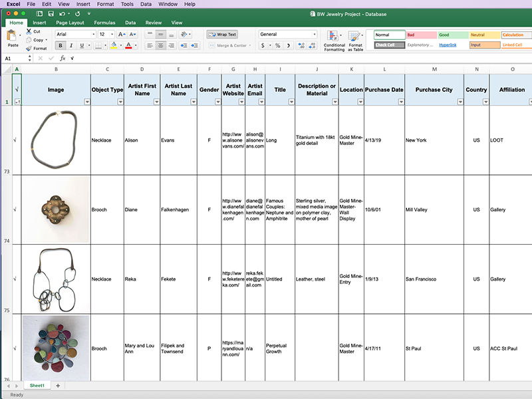Apply percent style to cells
The image size is (532, 399).
(278, 45)
